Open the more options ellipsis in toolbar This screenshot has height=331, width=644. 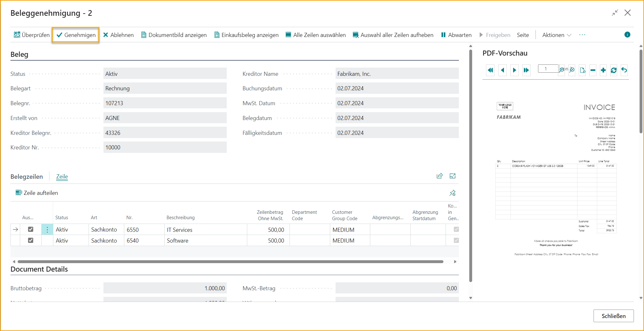point(582,35)
